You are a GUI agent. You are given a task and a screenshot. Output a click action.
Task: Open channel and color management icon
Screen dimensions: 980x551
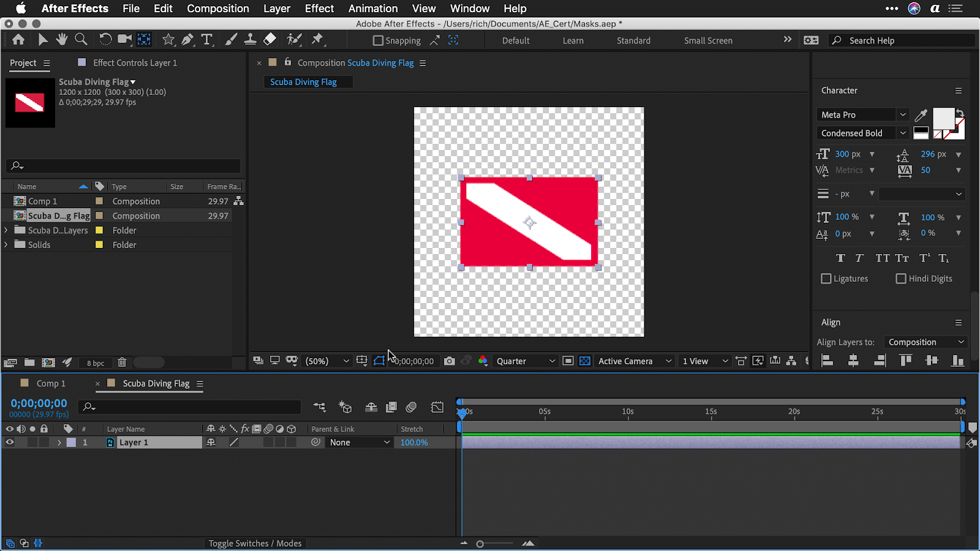483,361
